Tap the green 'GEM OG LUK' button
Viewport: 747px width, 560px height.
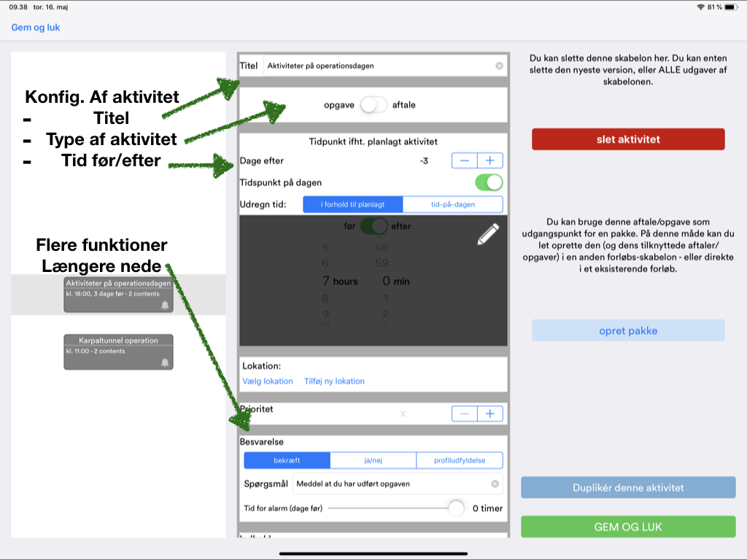point(628,527)
